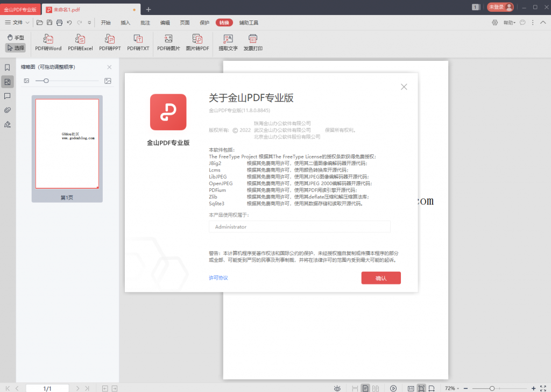Select the PDF转Word conversion tool
Image resolution: width=551 pixels, height=392 pixels.
tap(48, 43)
